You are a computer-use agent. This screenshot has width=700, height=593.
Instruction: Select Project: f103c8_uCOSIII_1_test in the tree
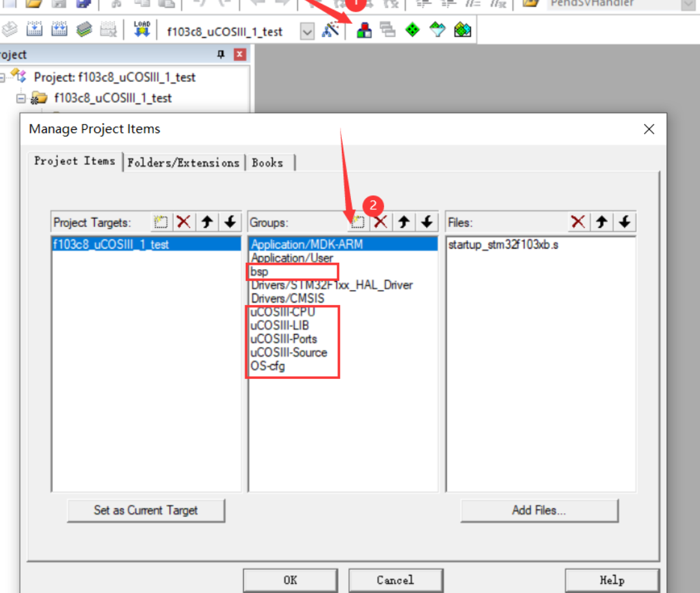point(114,77)
